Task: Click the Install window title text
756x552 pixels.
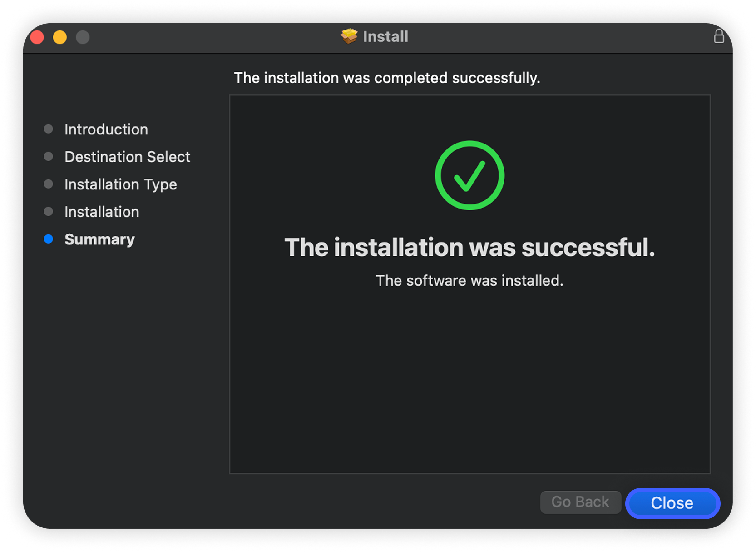Action: (385, 36)
